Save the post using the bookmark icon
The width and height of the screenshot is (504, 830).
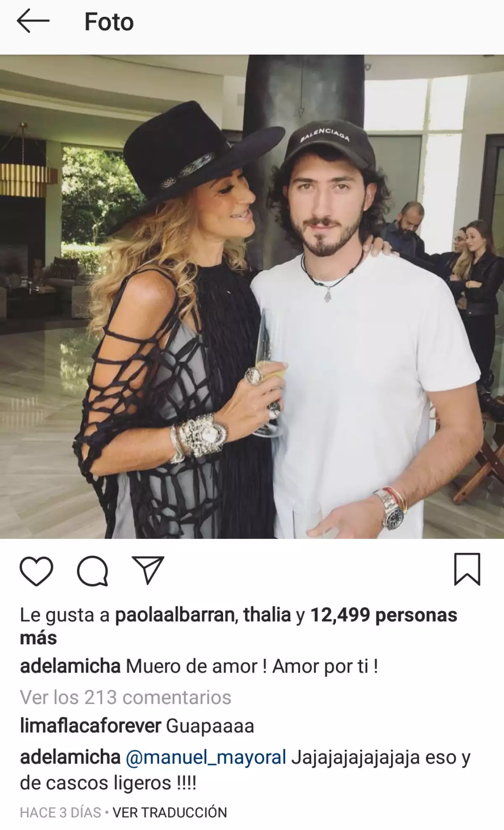click(x=467, y=570)
